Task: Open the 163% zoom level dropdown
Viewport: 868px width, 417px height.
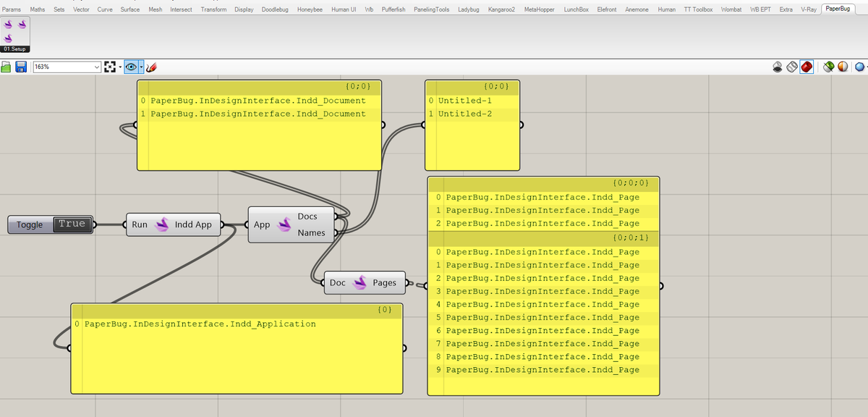Action: point(98,67)
